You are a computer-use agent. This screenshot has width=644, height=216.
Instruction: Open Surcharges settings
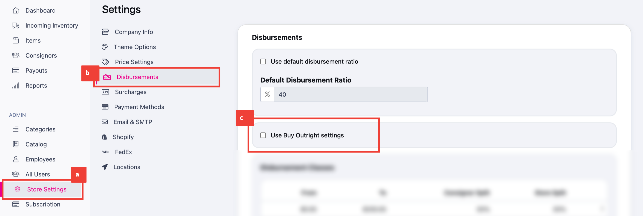pos(131,92)
